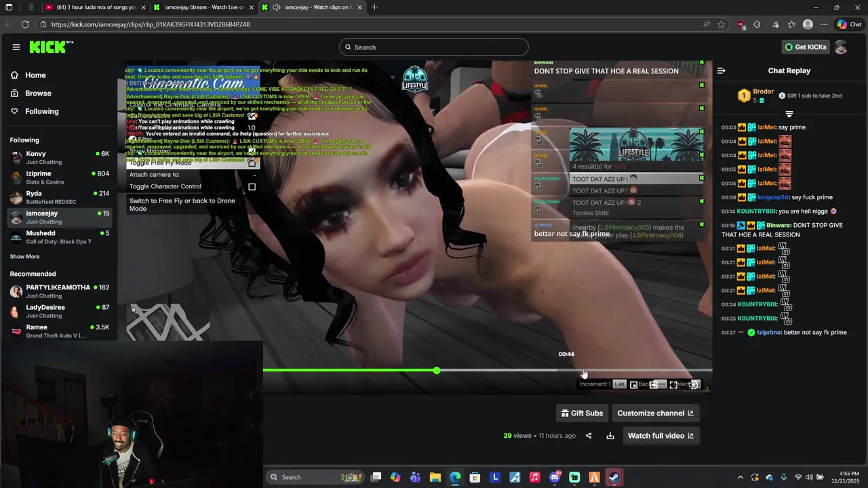
Task: Click the Brodor top gifter entry in chat
Action: pos(756,96)
